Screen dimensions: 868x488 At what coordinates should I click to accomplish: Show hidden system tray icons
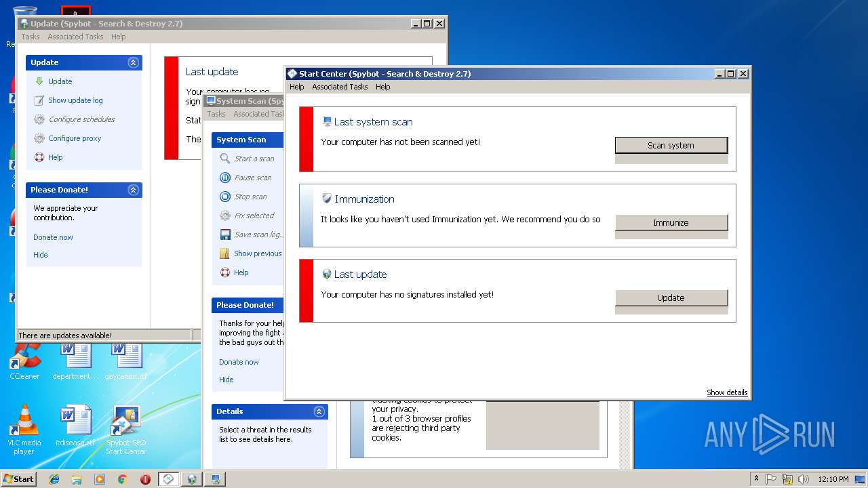tap(756, 479)
